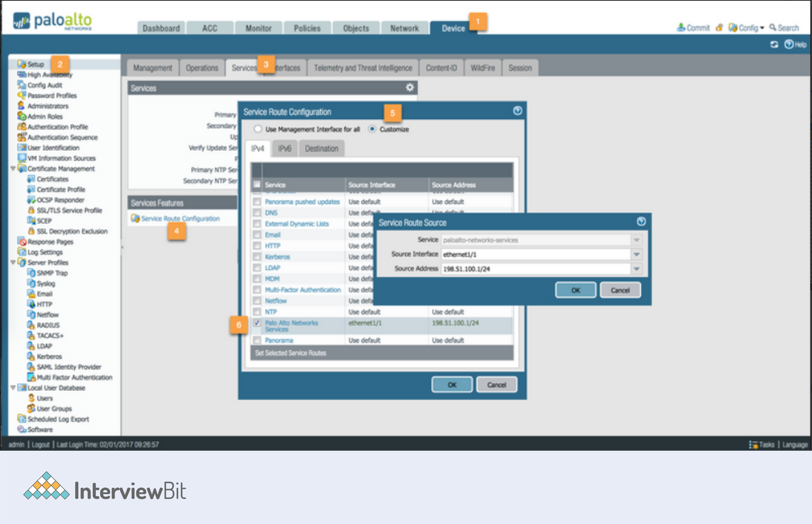Image resolution: width=812 pixels, height=524 pixels.
Task: Open the Source Interface dropdown arrow
Action: 637,254
